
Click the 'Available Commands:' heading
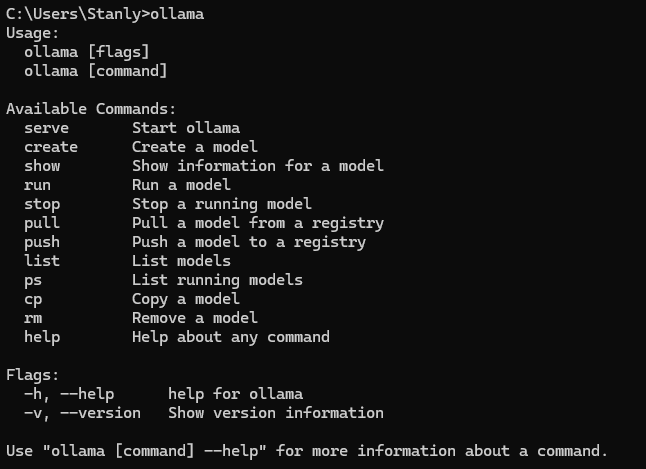pyautogui.click(x=91, y=109)
